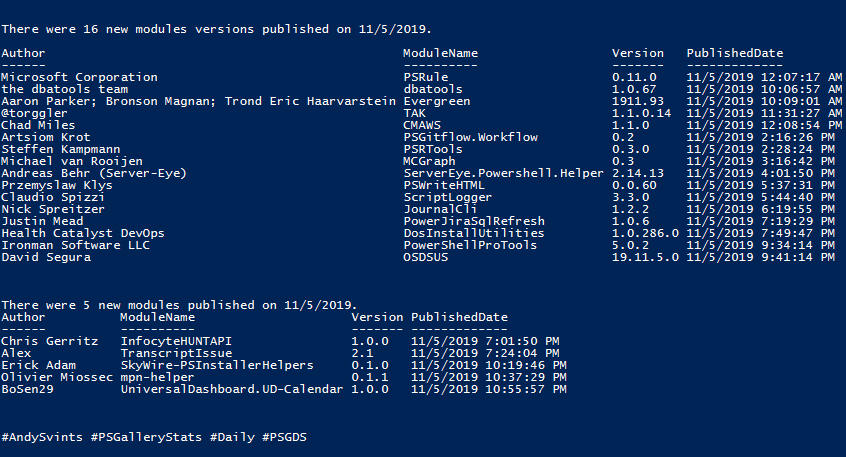
Task: Click version '2.14.13'
Action: point(638,173)
